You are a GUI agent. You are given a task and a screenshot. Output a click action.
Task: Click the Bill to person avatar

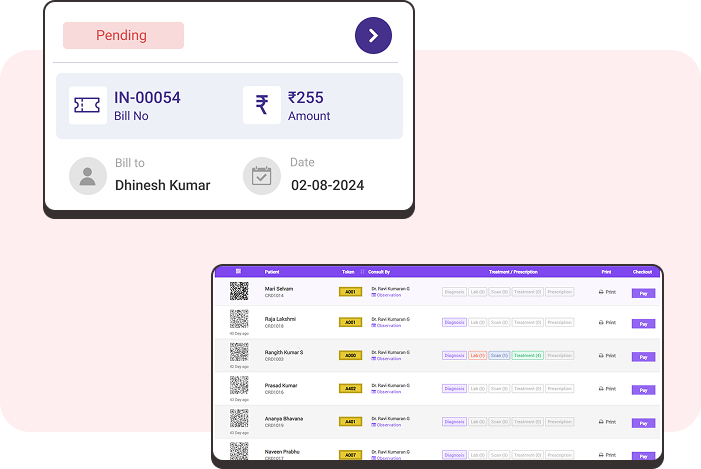point(88,176)
